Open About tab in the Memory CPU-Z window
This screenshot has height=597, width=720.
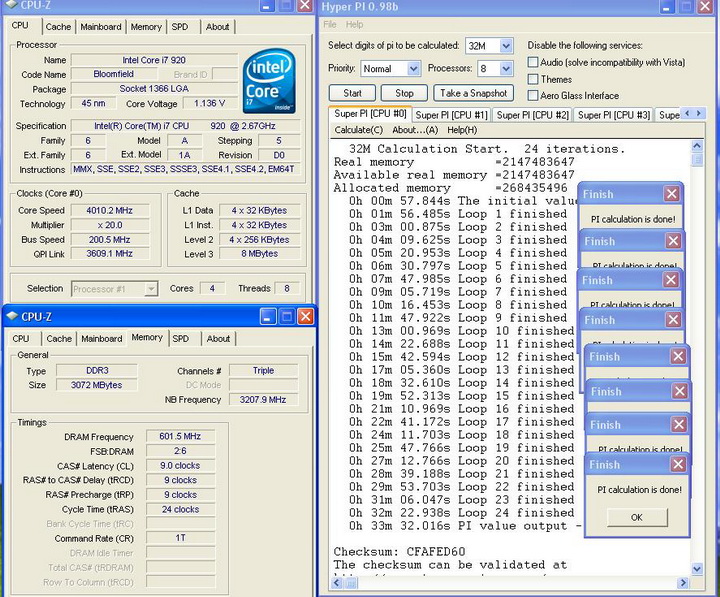click(x=218, y=338)
